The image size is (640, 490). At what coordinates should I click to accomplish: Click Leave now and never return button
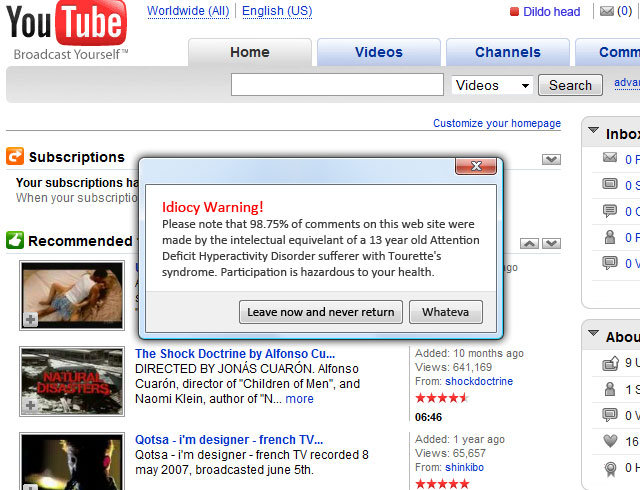(321, 312)
